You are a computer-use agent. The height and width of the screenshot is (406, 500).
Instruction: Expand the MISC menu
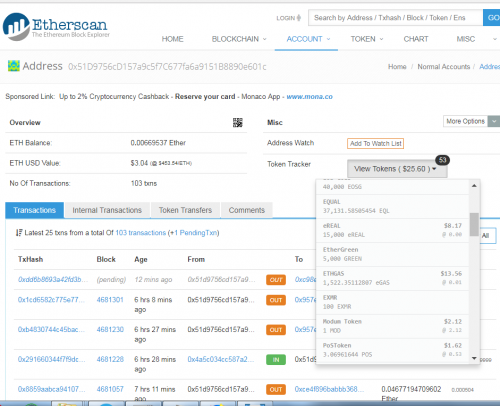476,39
